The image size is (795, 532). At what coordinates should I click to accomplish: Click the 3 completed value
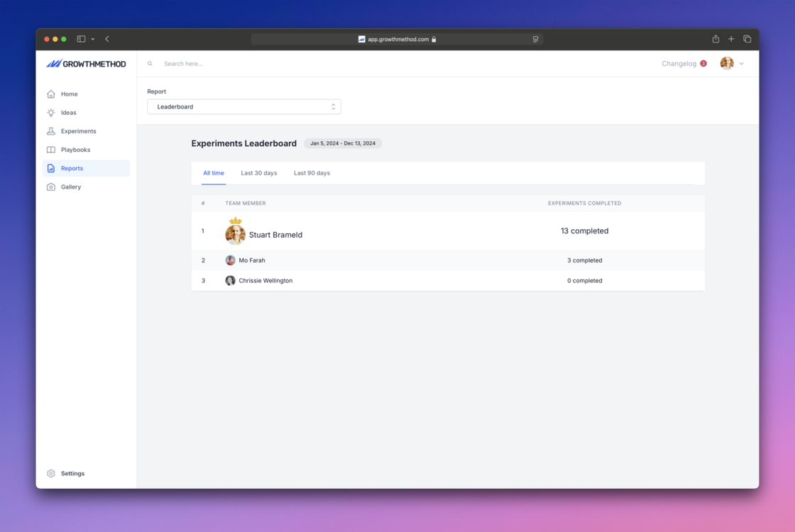point(585,260)
